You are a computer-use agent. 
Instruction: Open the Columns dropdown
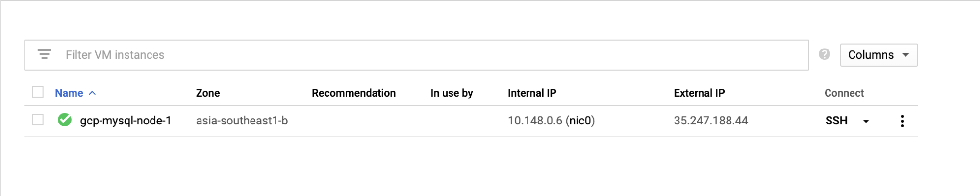coord(879,55)
